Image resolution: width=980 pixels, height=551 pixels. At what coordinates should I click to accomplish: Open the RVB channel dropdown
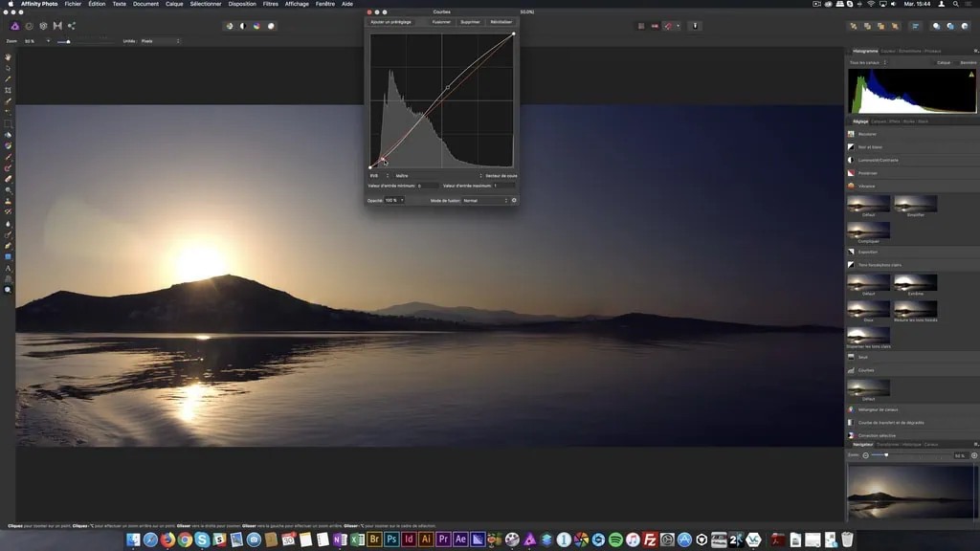click(377, 176)
